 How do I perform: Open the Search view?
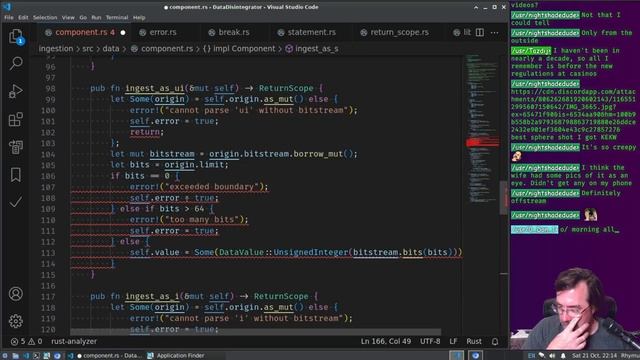point(16,63)
